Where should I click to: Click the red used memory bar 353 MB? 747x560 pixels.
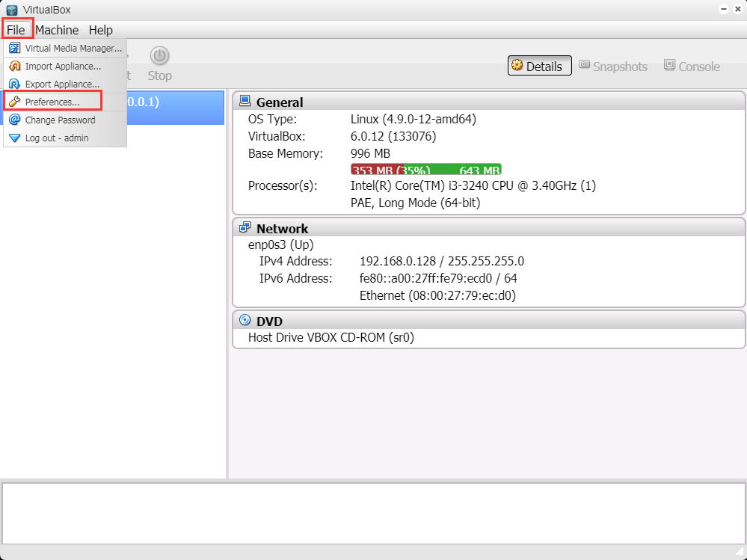[378, 170]
